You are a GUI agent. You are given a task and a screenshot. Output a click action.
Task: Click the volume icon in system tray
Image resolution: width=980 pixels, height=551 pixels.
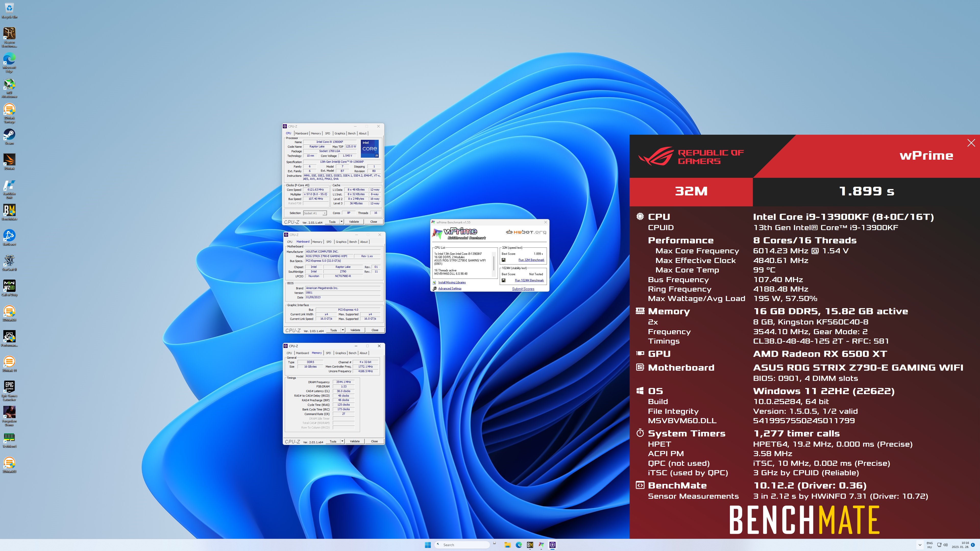click(945, 545)
